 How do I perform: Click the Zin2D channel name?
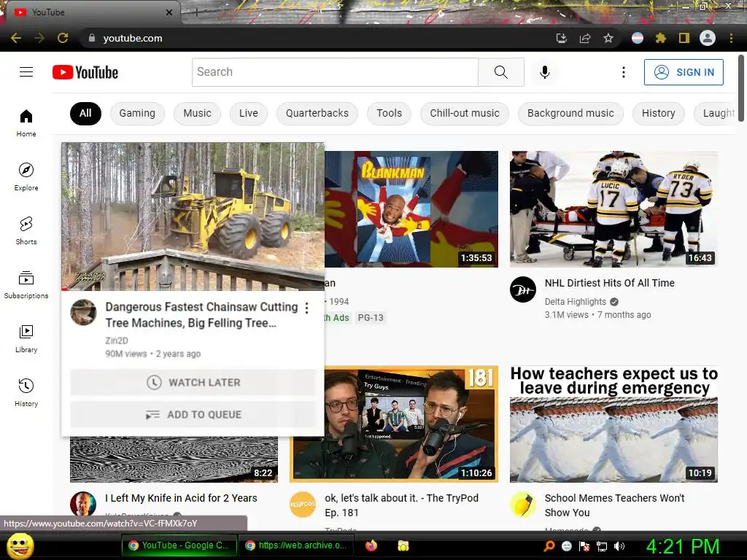coord(117,341)
